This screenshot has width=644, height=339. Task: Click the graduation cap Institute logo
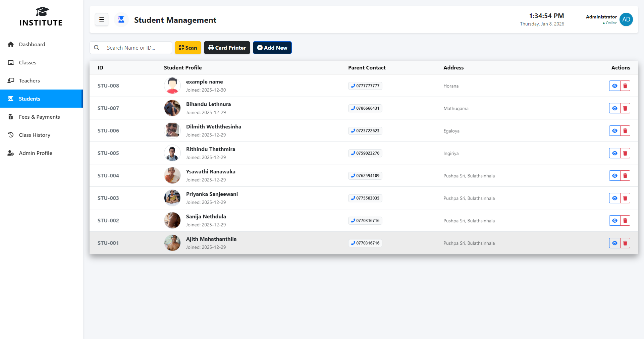42,12
